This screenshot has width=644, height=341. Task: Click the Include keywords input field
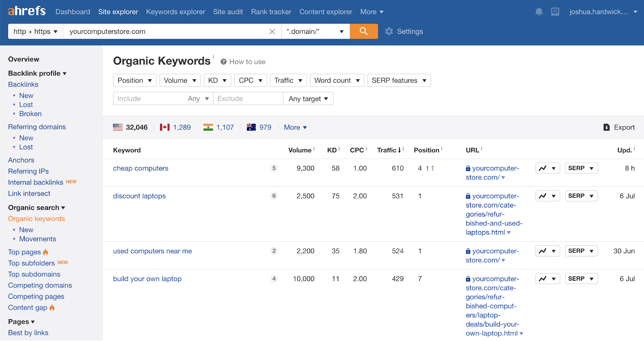[x=149, y=99]
